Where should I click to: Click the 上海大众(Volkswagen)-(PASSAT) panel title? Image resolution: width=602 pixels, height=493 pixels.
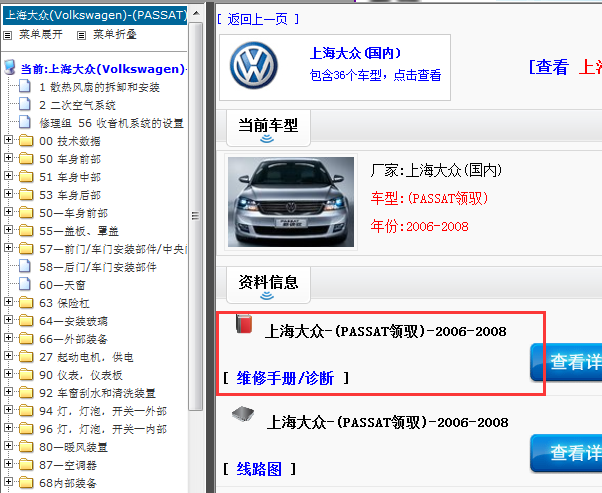[95, 15]
